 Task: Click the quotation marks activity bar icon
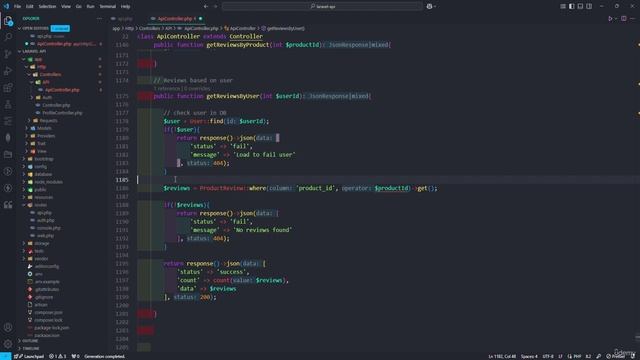pos(8,205)
